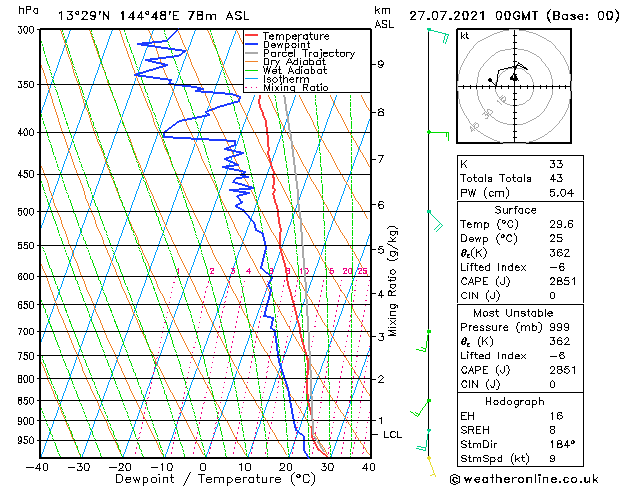Click the K index value 33

coord(556,164)
